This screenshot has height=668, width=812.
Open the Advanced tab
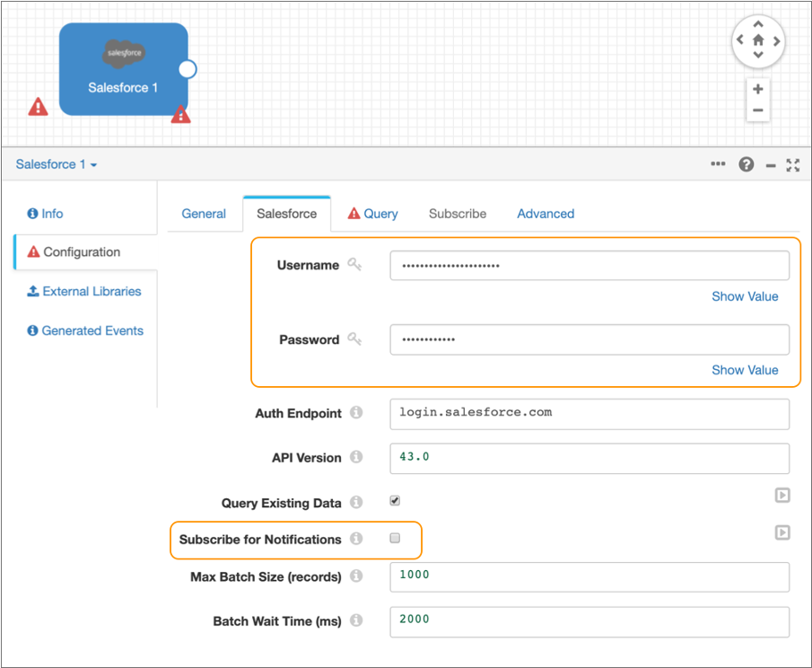546,214
